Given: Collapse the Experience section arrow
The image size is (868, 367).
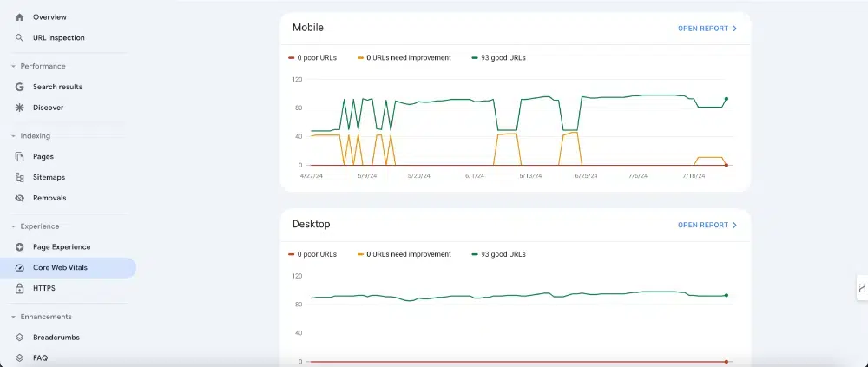Looking at the screenshot, I should [x=13, y=226].
